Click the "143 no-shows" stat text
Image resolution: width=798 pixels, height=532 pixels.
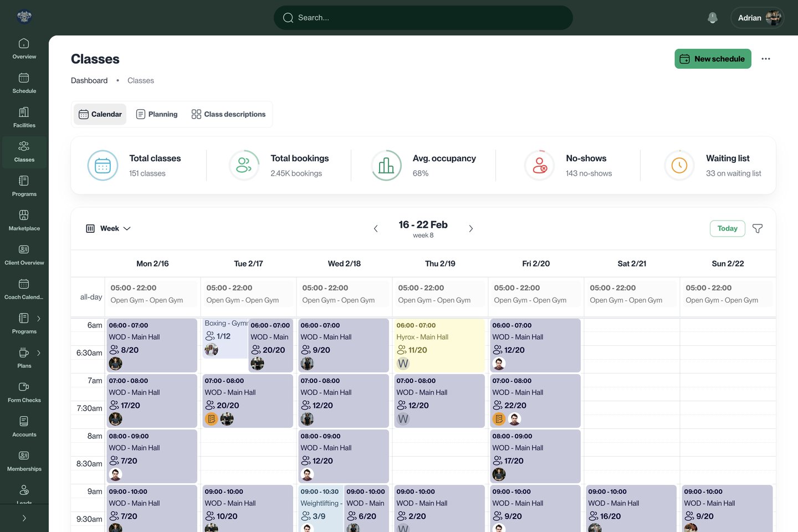click(589, 173)
